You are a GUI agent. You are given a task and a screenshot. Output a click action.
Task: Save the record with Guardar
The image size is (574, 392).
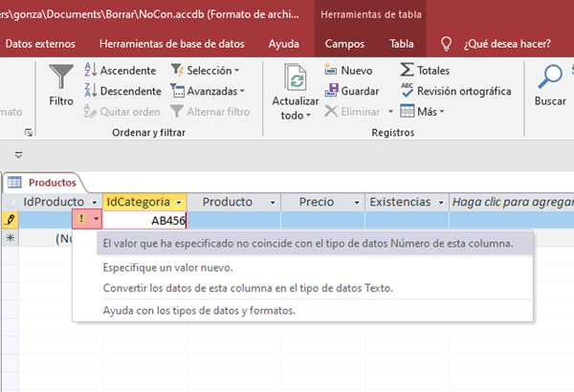point(351,91)
